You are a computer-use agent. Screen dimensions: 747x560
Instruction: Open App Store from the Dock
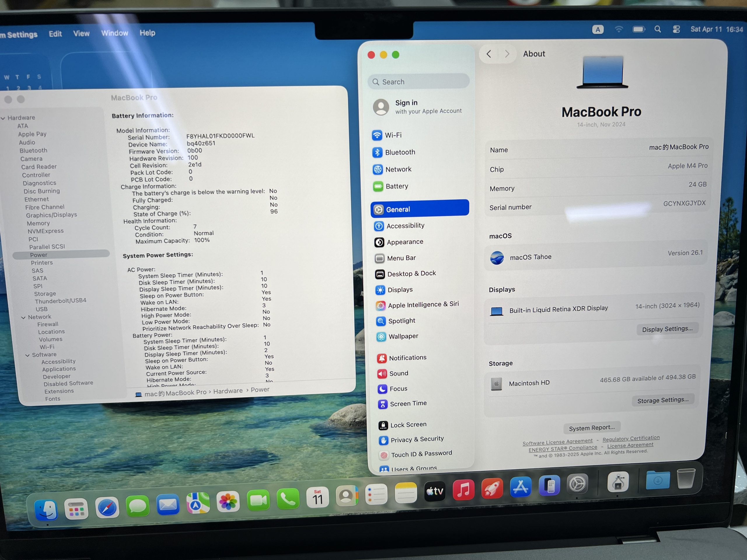pyautogui.click(x=520, y=487)
